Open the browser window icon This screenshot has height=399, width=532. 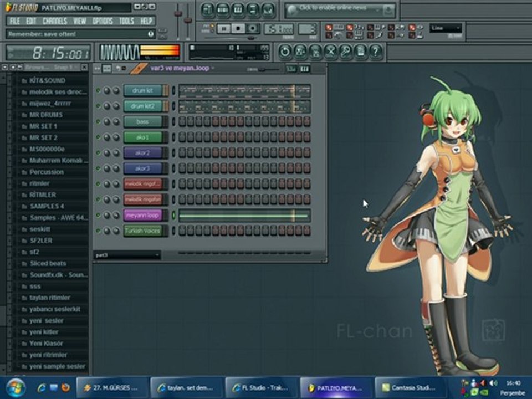[253, 10]
